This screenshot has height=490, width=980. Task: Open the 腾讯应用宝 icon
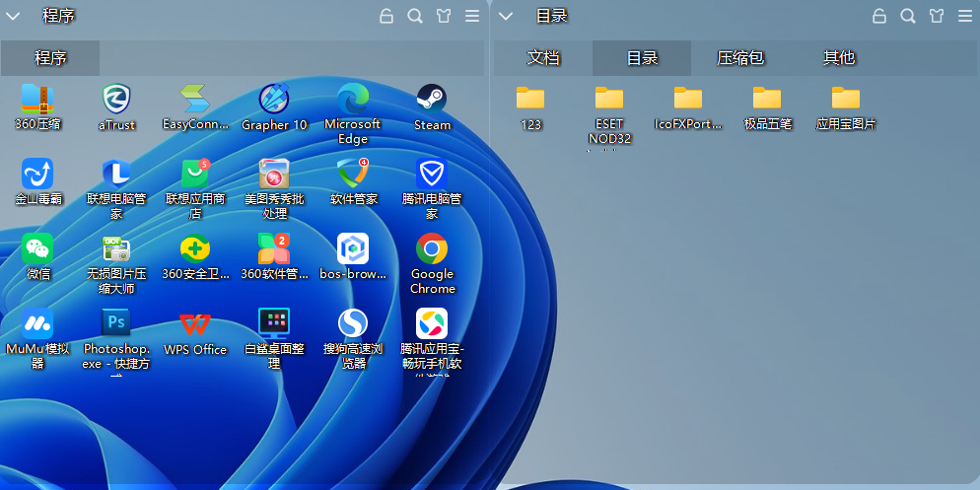(432, 323)
